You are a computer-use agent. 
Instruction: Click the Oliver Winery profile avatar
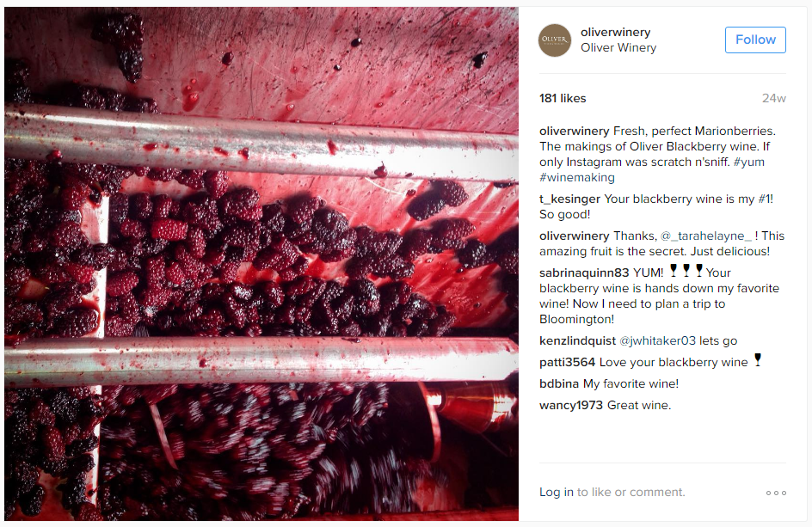555,40
